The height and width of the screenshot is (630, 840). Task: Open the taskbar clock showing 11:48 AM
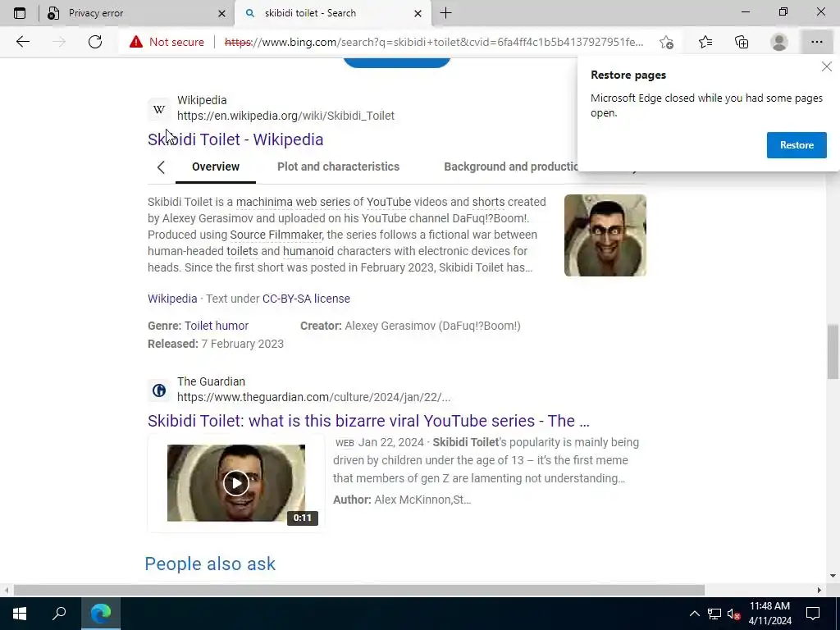coord(769,614)
